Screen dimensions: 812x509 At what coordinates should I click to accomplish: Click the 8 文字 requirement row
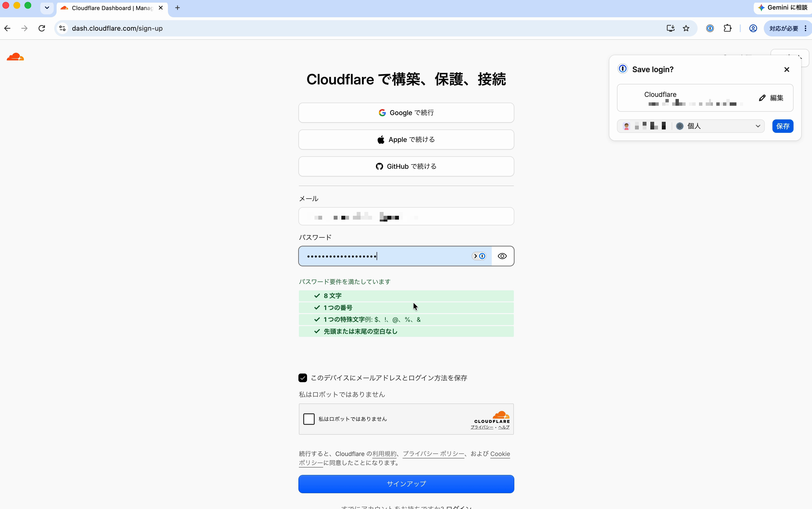coord(406,296)
